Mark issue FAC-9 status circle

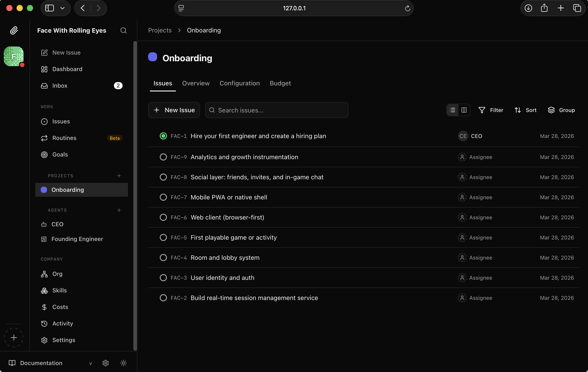(x=163, y=157)
